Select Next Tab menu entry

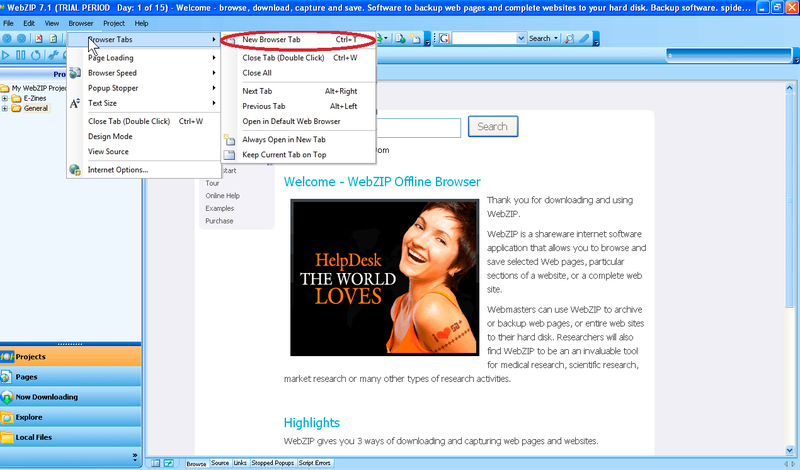point(298,91)
